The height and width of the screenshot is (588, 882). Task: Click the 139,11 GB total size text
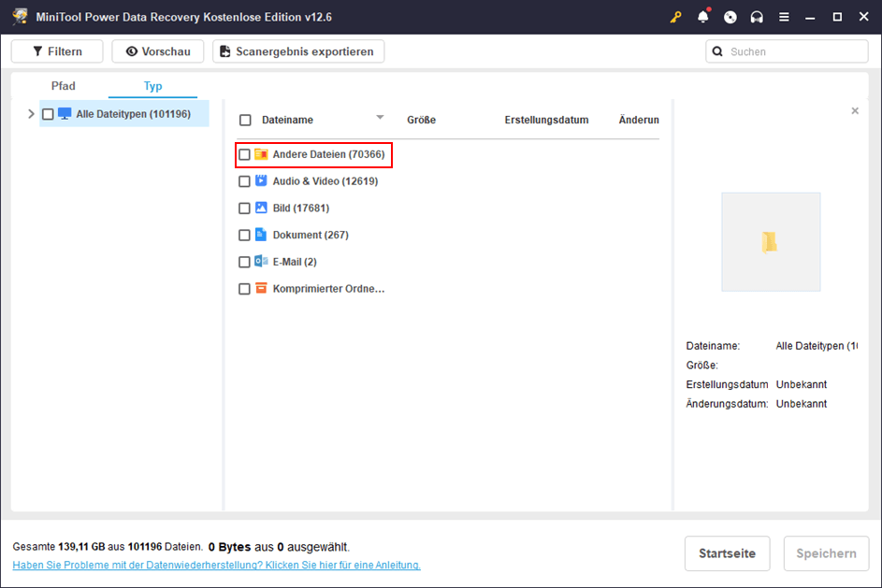81,547
